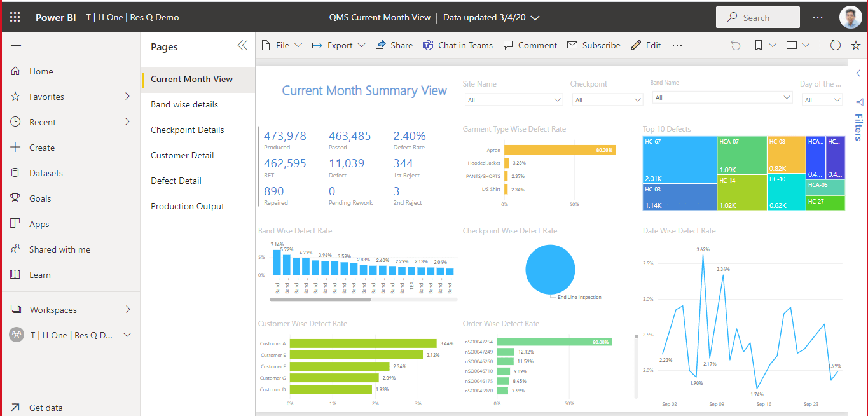
Task: Toggle the favorite star for this report
Action: 855,45
